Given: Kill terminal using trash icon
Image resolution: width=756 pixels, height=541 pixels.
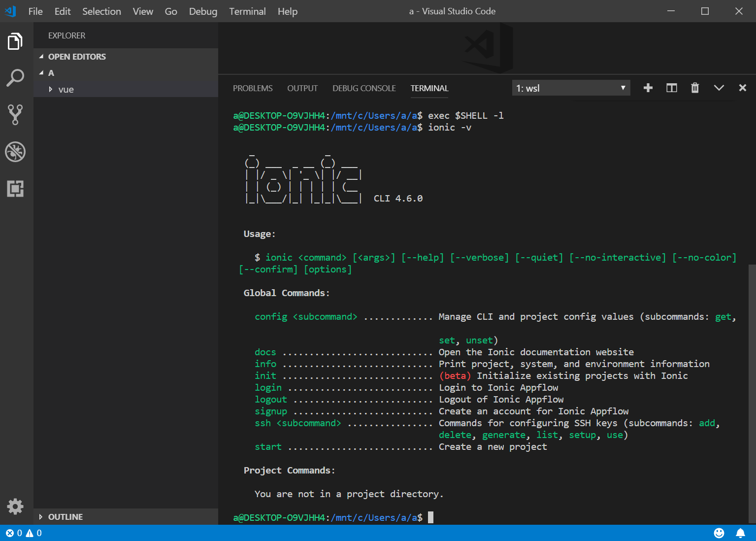Looking at the screenshot, I should point(694,88).
